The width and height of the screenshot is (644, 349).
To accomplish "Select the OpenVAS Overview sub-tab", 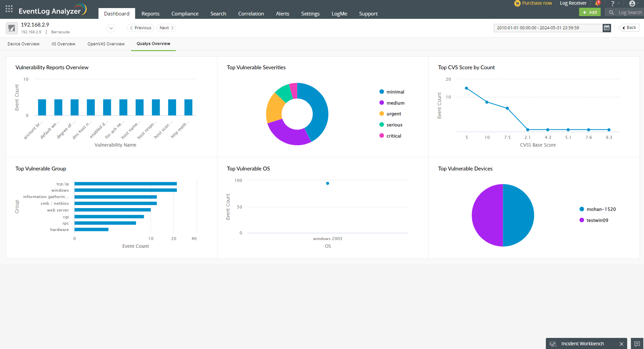I will click(106, 44).
